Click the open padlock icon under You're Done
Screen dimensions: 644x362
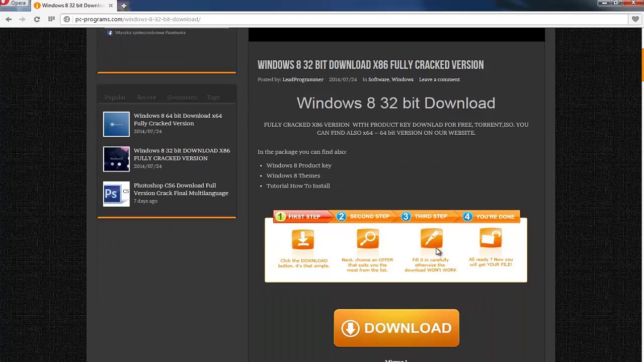point(491,238)
